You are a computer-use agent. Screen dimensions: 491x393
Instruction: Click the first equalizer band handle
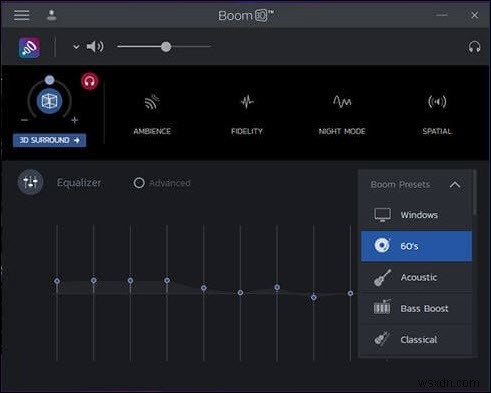57,281
